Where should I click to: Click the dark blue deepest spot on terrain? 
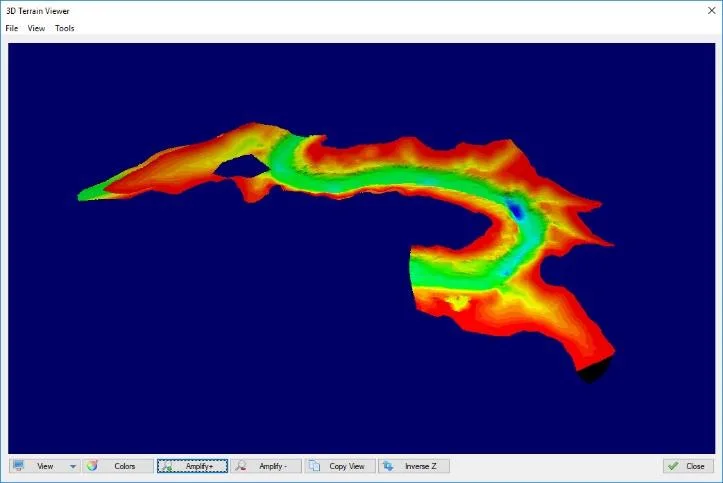pyautogui.click(x=516, y=211)
